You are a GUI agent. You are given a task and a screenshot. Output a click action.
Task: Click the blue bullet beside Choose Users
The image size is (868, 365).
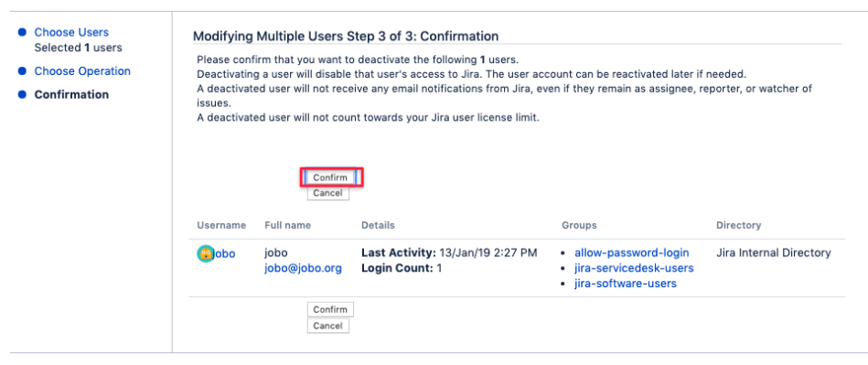[22, 32]
